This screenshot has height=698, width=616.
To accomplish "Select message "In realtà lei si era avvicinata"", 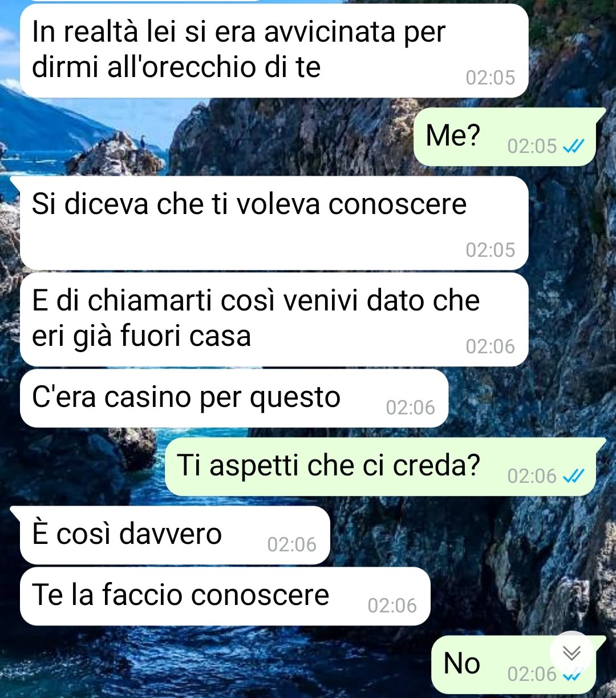I will 274,50.
